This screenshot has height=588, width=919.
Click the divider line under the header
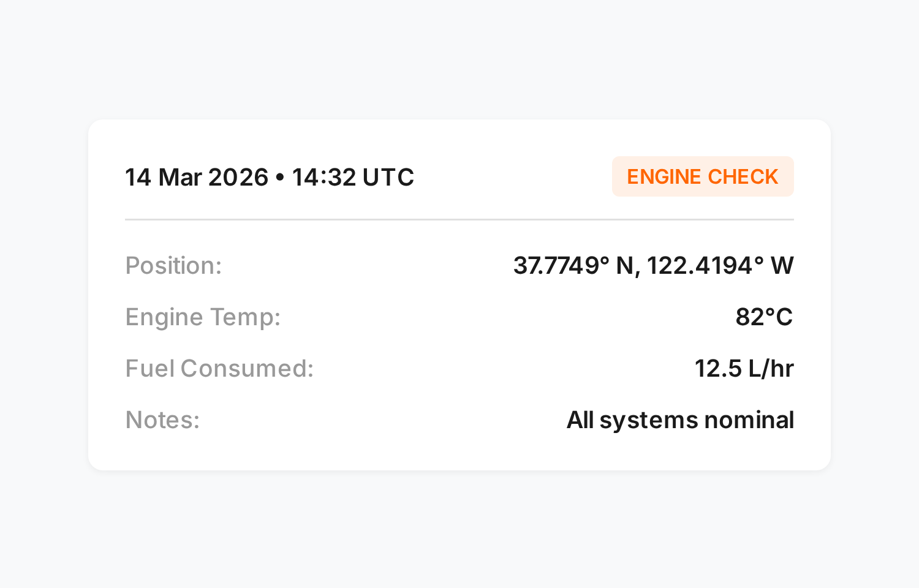point(459,219)
